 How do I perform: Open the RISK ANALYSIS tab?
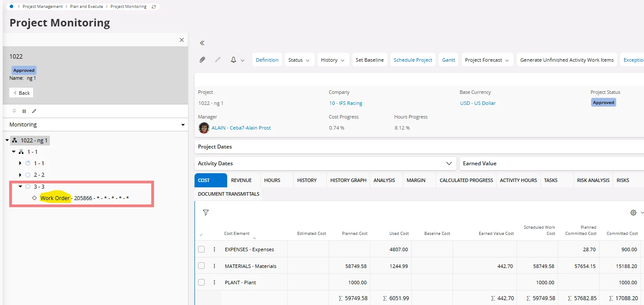593,180
